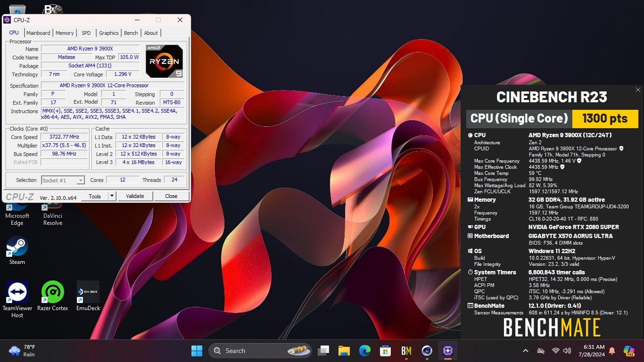The width and height of the screenshot is (644, 362).
Task: Open the SPD tab
Action: point(86,33)
